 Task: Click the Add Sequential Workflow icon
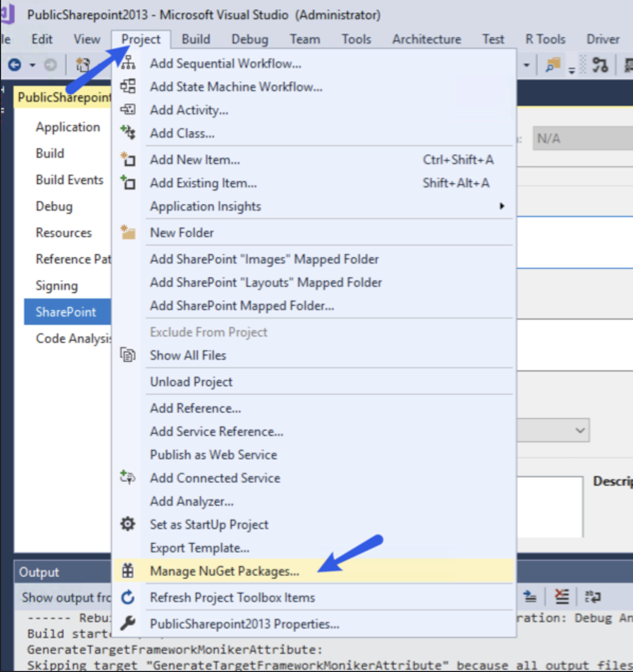coord(128,63)
